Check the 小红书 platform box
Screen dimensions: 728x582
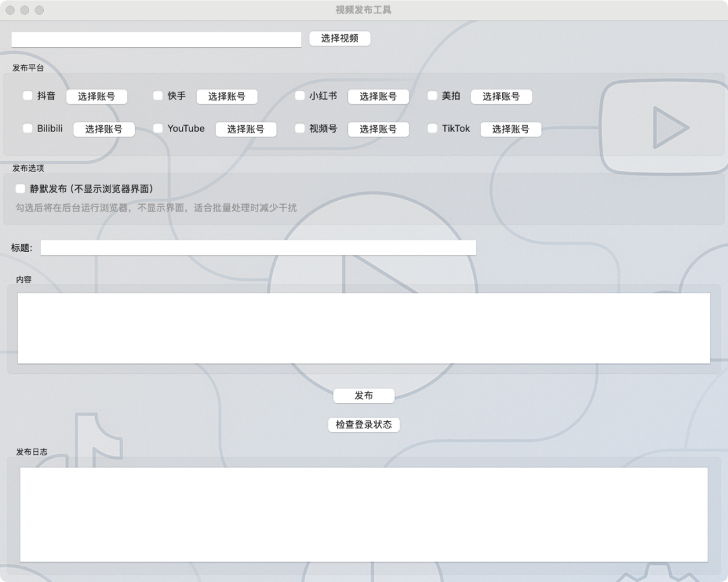[300, 96]
